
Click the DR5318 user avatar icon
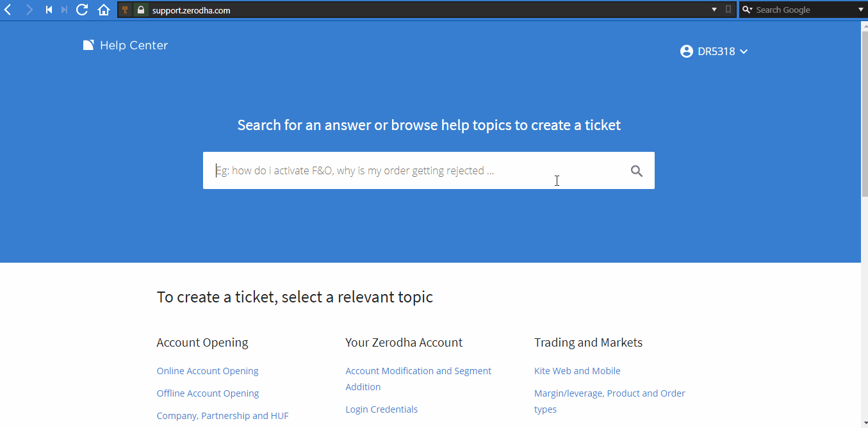687,51
